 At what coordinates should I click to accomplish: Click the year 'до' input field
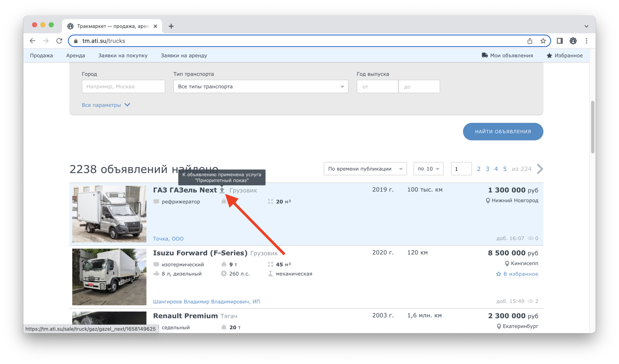pyautogui.click(x=419, y=87)
